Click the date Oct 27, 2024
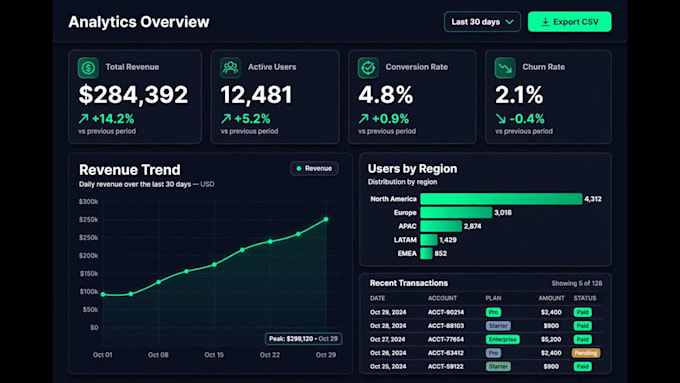Viewport: 680px width, 383px height. (388, 339)
